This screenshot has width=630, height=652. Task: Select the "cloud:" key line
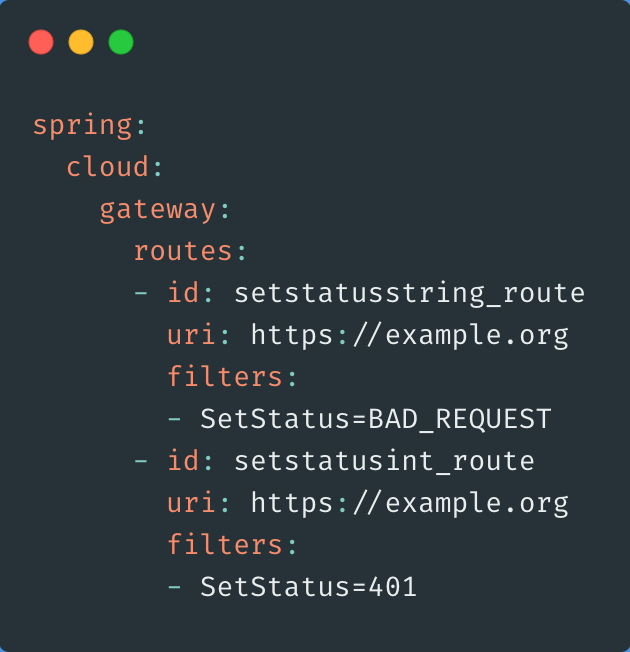click(107, 168)
